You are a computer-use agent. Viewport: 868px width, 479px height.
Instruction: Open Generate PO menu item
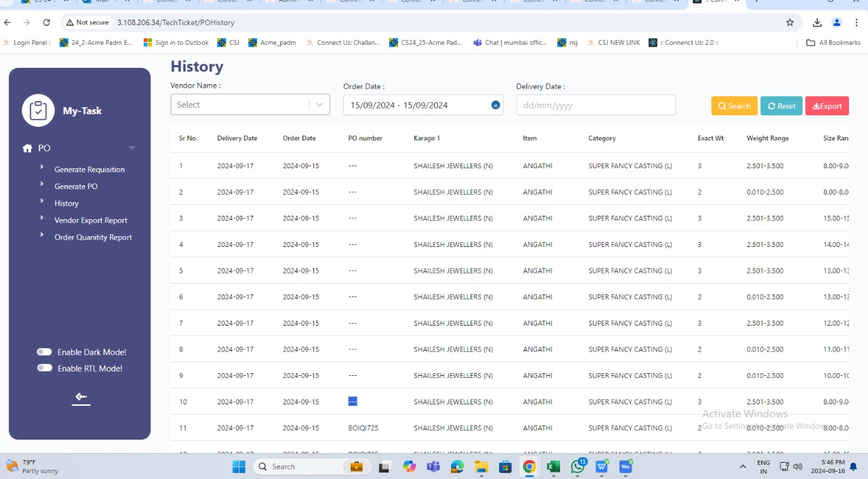[x=76, y=187]
